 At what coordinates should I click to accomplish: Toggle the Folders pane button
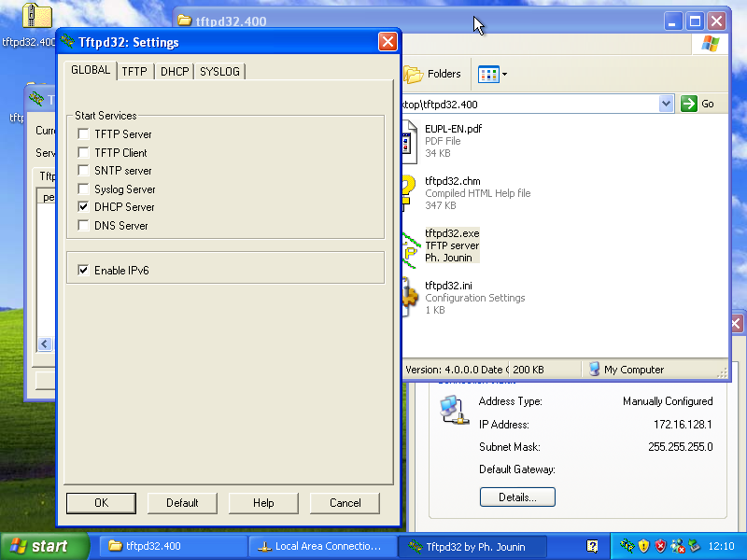tap(432, 74)
